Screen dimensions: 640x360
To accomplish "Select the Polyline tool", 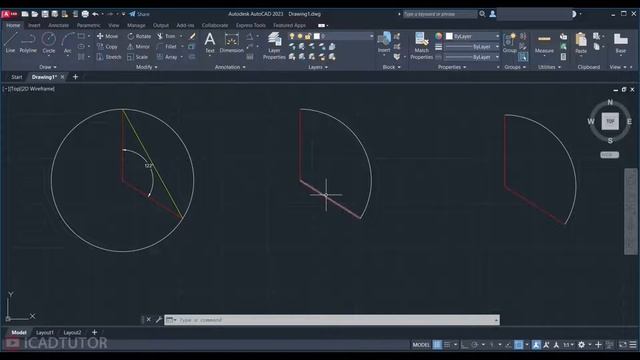I will point(28,42).
